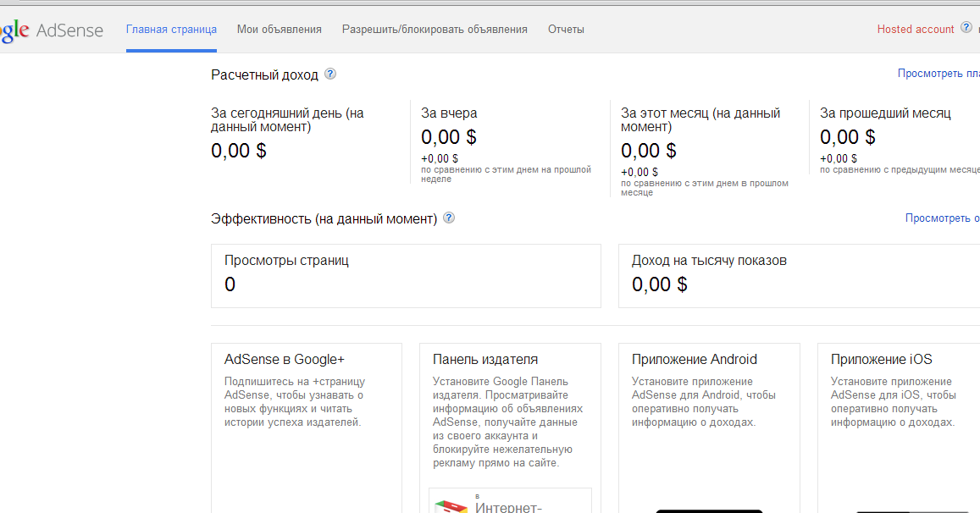Open help icon next to Расчетный доход
The height and width of the screenshot is (513, 980).
coord(330,74)
